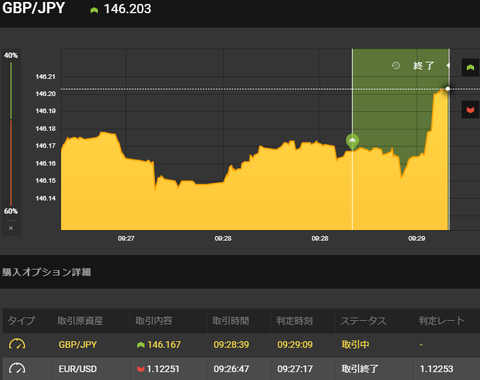This screenshot has width=480, height=380.
Task: Click the 取引中 status
Action: pos(355,344)
